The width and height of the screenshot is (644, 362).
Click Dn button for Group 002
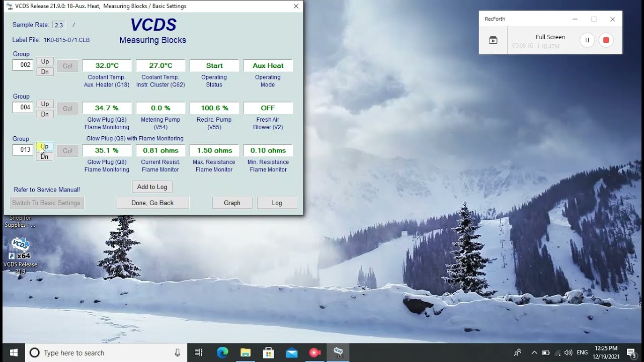(45, 72)
